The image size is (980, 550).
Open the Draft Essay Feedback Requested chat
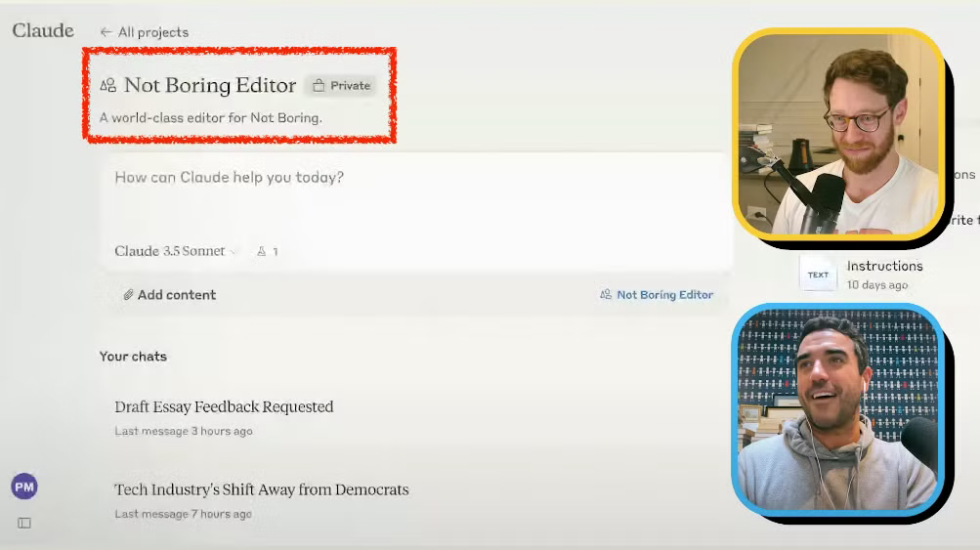click(224, 407)
